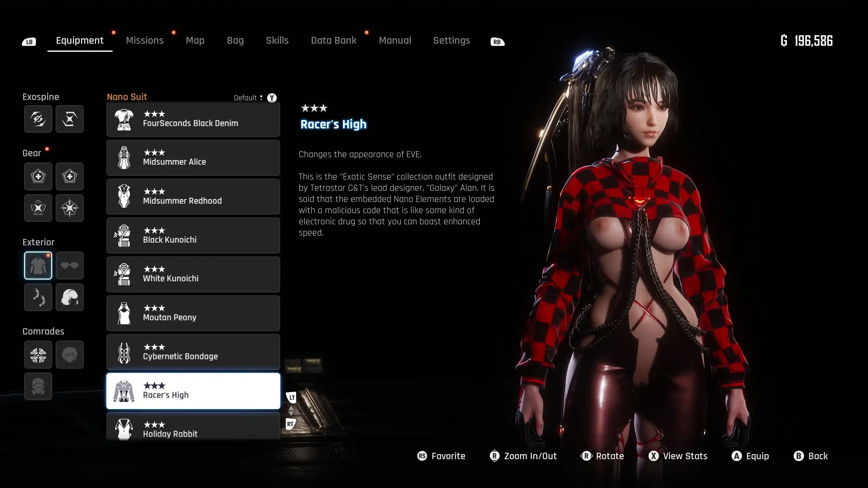
Task: Click the gold currency symbol icon
Action: [784, 41]
